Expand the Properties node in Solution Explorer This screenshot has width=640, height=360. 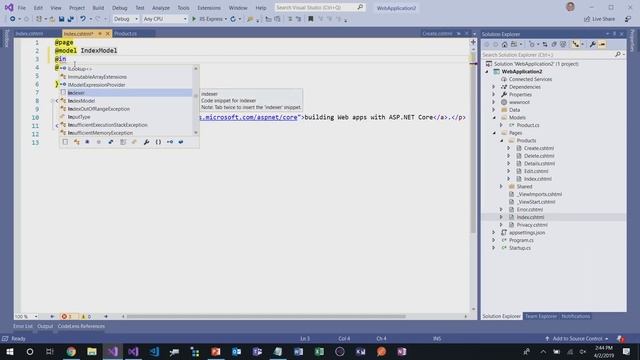pyautogui.click(x=493, y=95)
